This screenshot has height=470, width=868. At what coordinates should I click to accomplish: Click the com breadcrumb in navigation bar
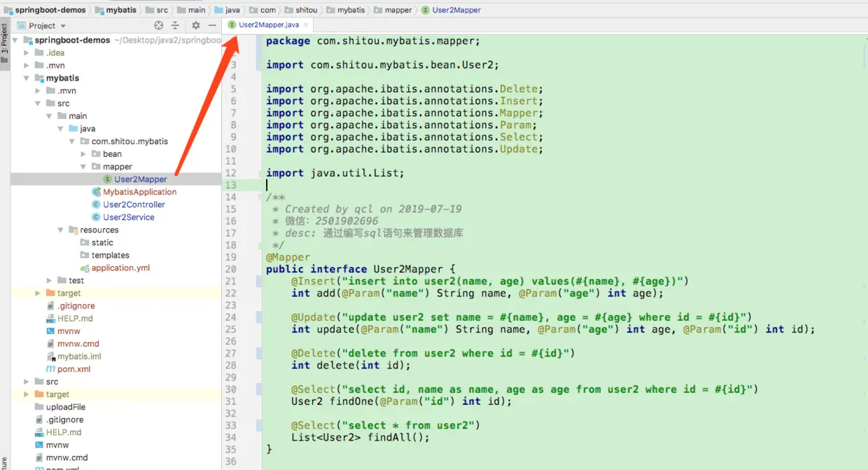tap(262, 10)
